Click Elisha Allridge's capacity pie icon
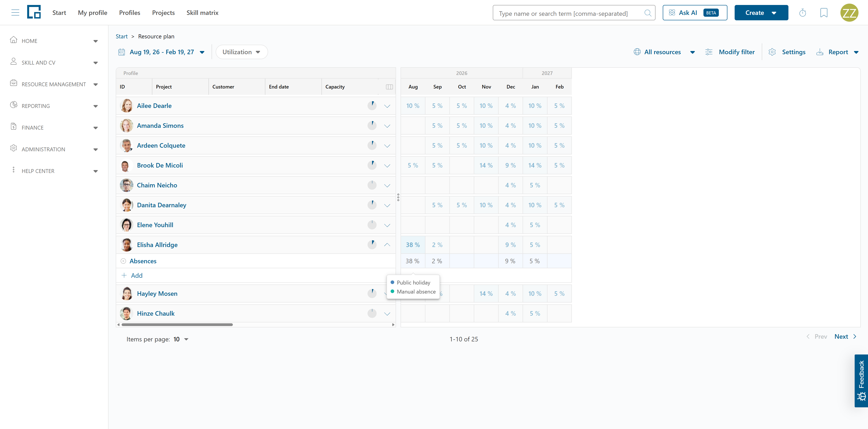868x429 pixels. pos(372,245)
